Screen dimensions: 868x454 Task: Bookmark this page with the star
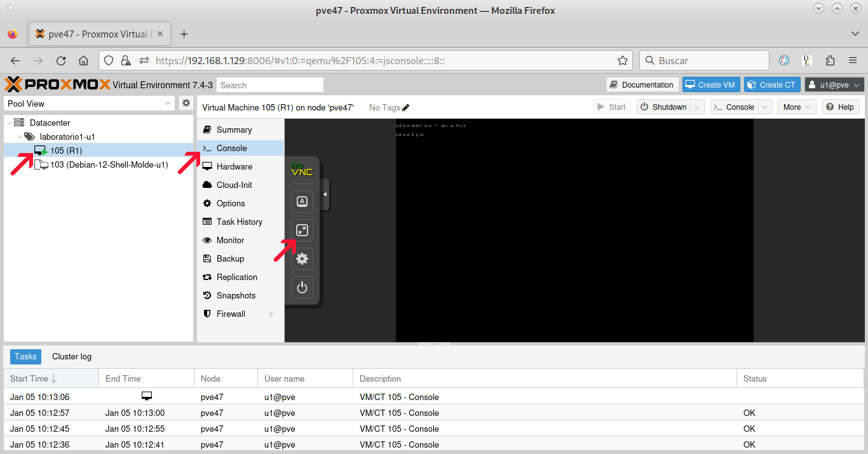click(x=623, y=61)
